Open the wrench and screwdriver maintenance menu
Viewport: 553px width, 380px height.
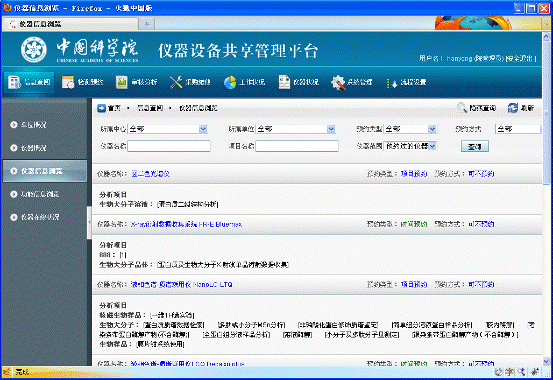tap(176, 82)
